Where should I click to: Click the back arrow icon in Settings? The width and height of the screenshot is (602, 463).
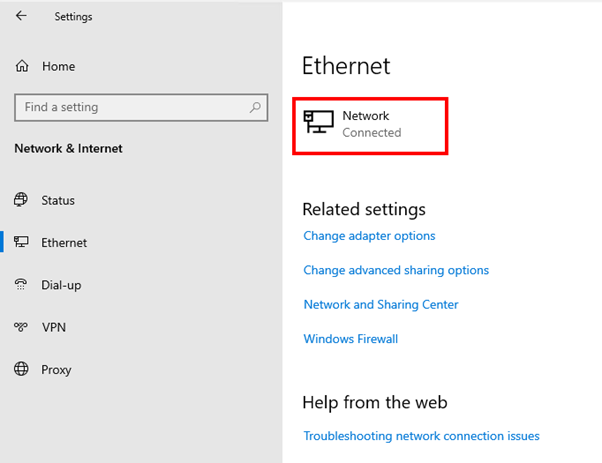point(21,16)
